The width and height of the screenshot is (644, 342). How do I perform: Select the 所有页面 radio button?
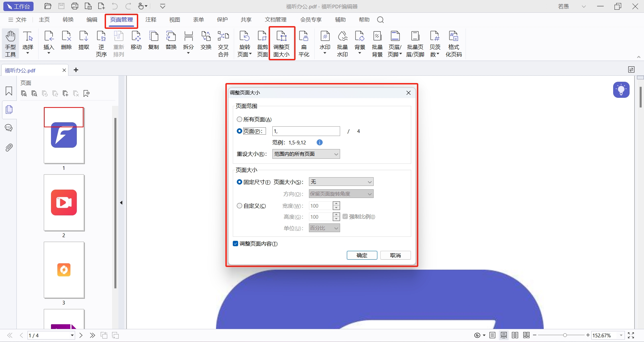tap(239, 119)
